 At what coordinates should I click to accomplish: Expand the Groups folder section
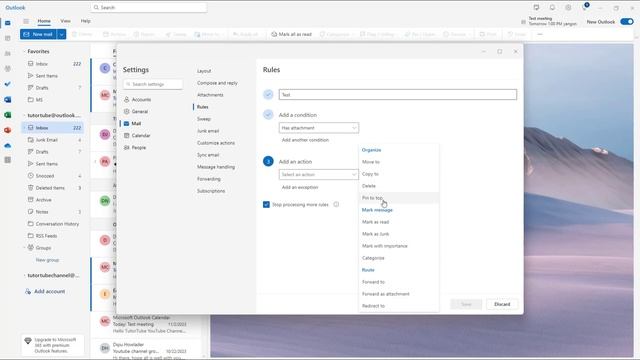pyautogui.click(x=24, y=248)
